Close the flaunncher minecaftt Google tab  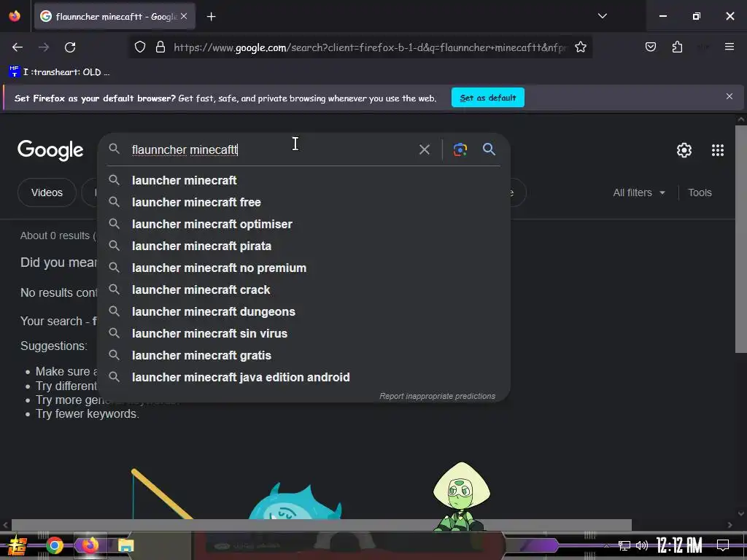coord(184,16)
